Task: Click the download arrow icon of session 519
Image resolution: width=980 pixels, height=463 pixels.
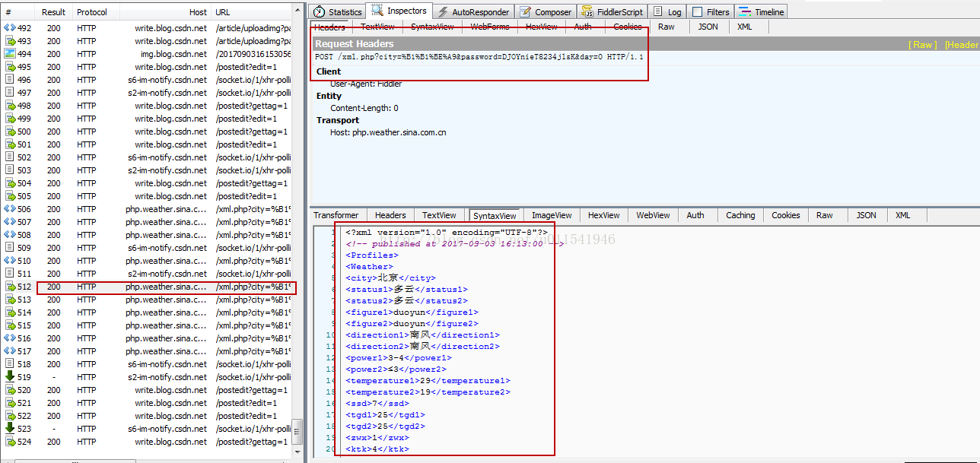Action: (x=10, y=377)
